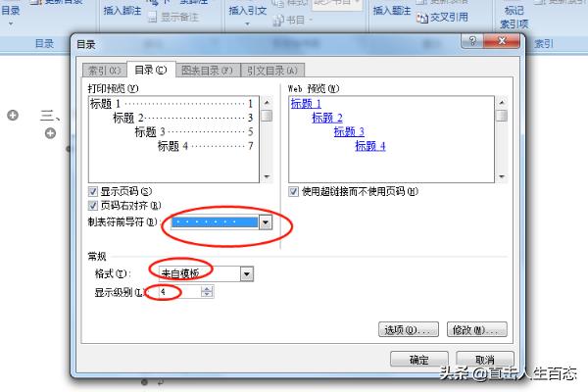The width and height of the screenshot is (588, 392).
Task: Click 显示备注 in the ribbon
Action: (x=174, y=18)
